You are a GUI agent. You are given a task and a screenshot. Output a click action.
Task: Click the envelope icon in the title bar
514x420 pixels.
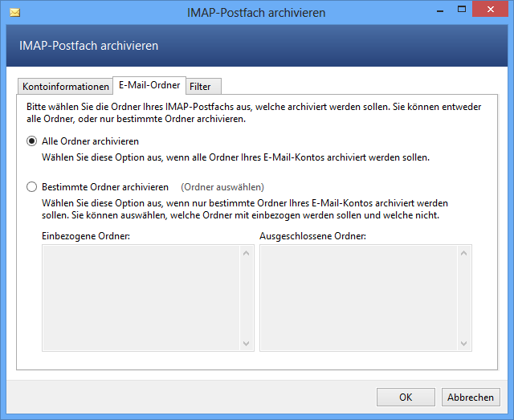coord(14,13)
